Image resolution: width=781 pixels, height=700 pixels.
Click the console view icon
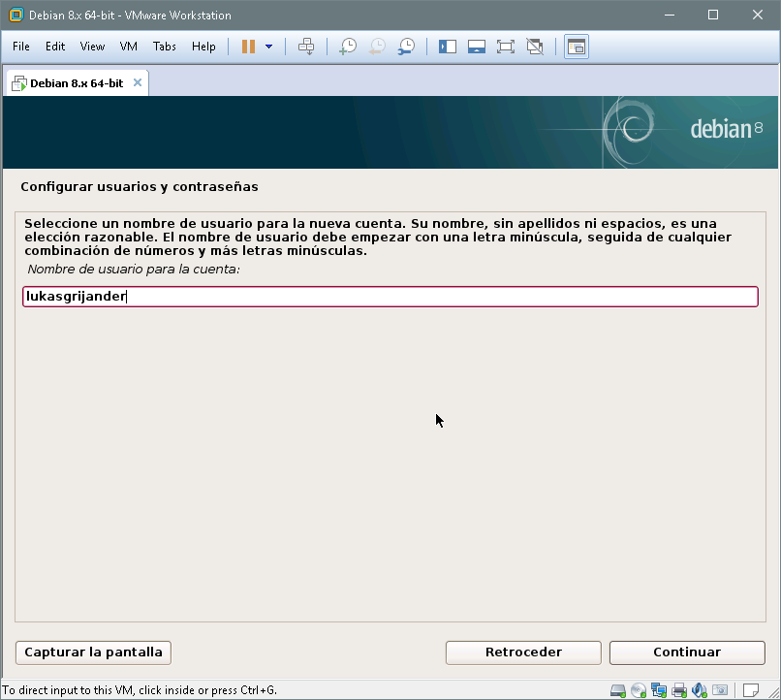[577, 47]
